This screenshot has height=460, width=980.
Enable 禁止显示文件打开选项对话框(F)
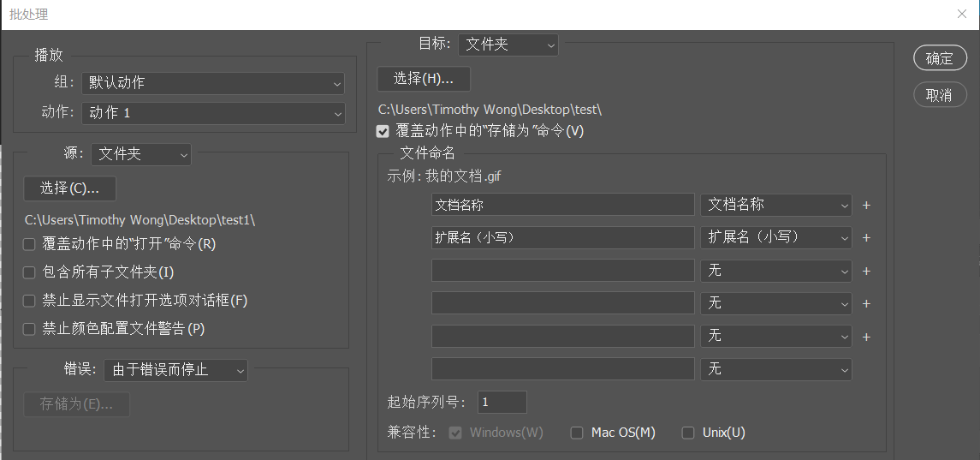point(29,301)
